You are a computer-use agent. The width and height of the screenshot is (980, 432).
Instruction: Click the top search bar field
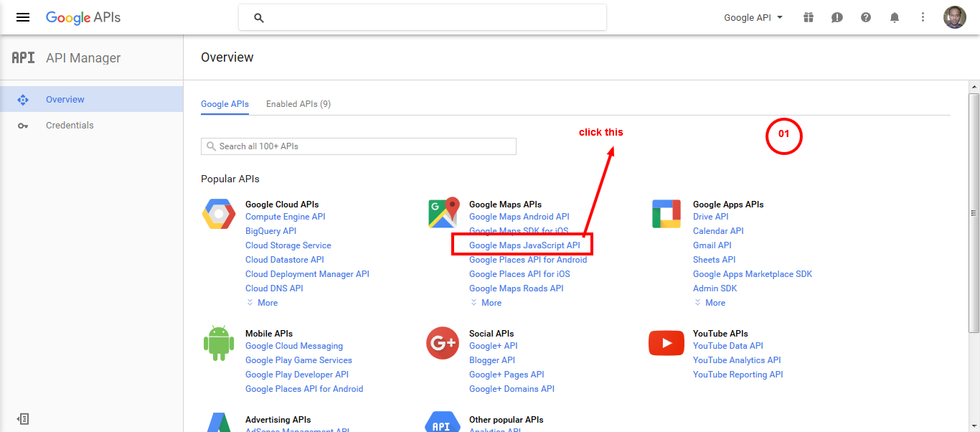click(x=423, y=17)
